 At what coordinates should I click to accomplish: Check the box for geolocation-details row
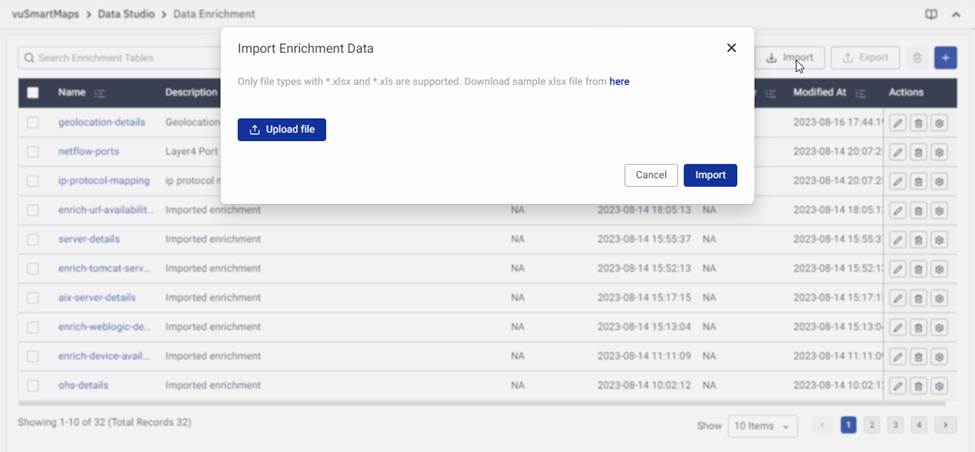(33, 123)
